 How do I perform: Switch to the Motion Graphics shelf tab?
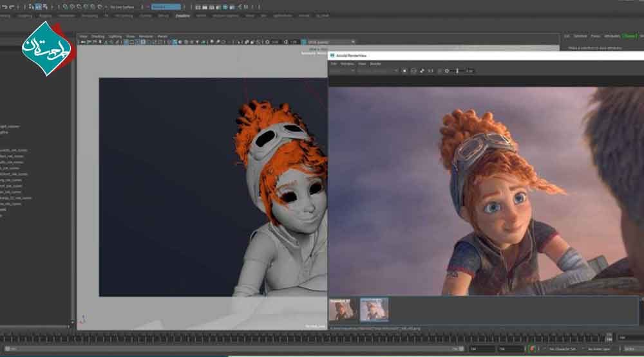coord(225,15)
